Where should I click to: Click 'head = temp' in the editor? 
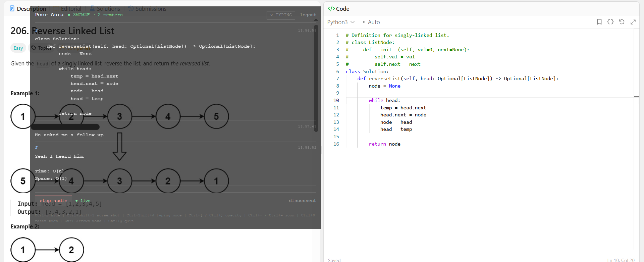(396, 129)
